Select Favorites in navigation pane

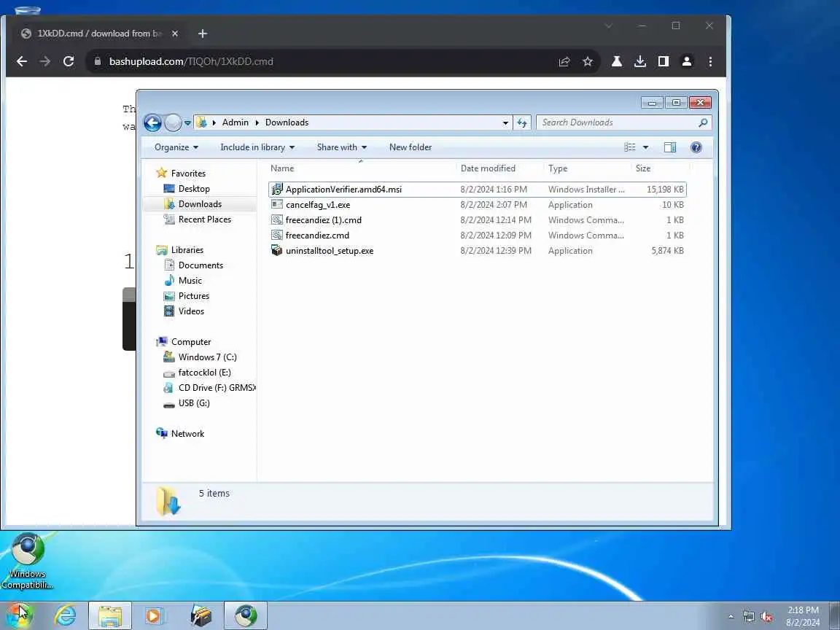(188, 174)
